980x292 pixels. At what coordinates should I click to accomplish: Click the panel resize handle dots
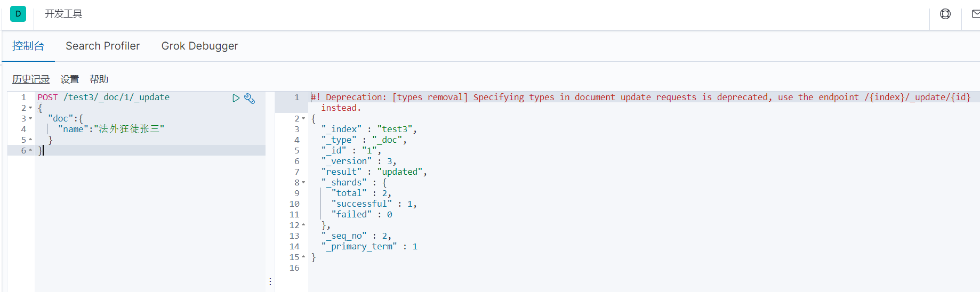(270, 281)
